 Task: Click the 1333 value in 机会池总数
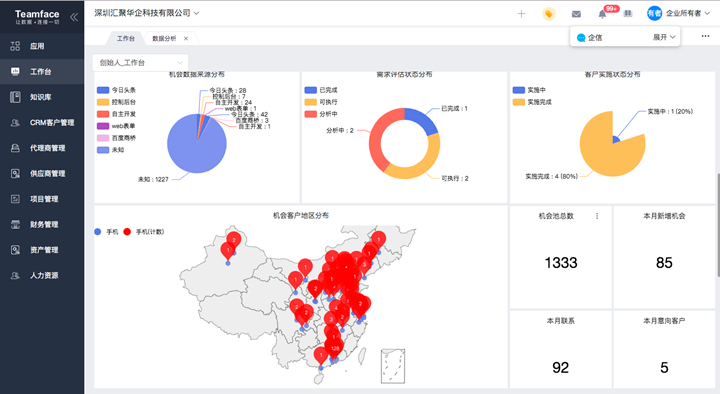point(561,263)
